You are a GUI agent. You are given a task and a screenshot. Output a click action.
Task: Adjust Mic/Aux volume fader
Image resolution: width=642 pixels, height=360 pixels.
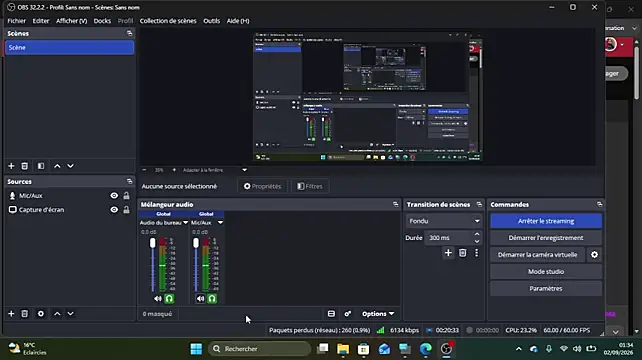(196, 243)
